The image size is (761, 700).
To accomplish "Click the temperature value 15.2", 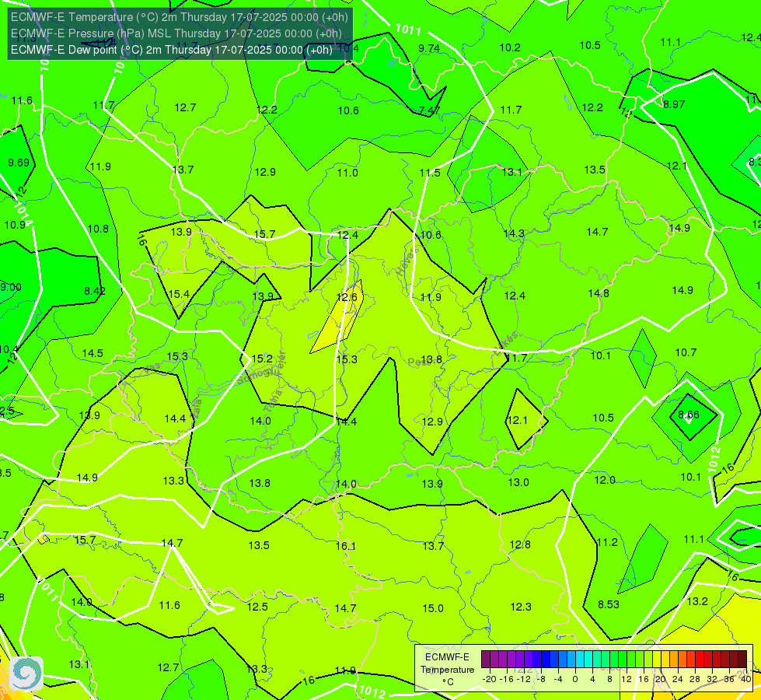I will (262, 359).
